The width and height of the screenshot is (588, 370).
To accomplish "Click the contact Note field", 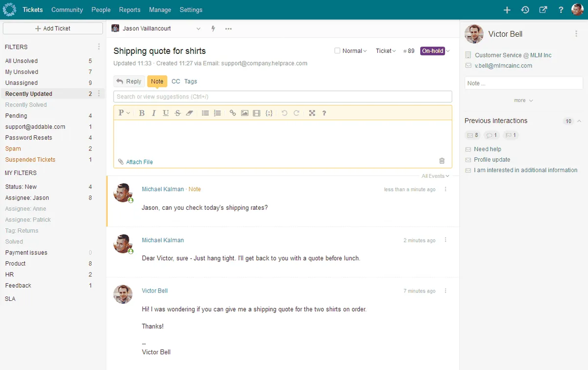I will pyautogui.click(x=523, y=83).
